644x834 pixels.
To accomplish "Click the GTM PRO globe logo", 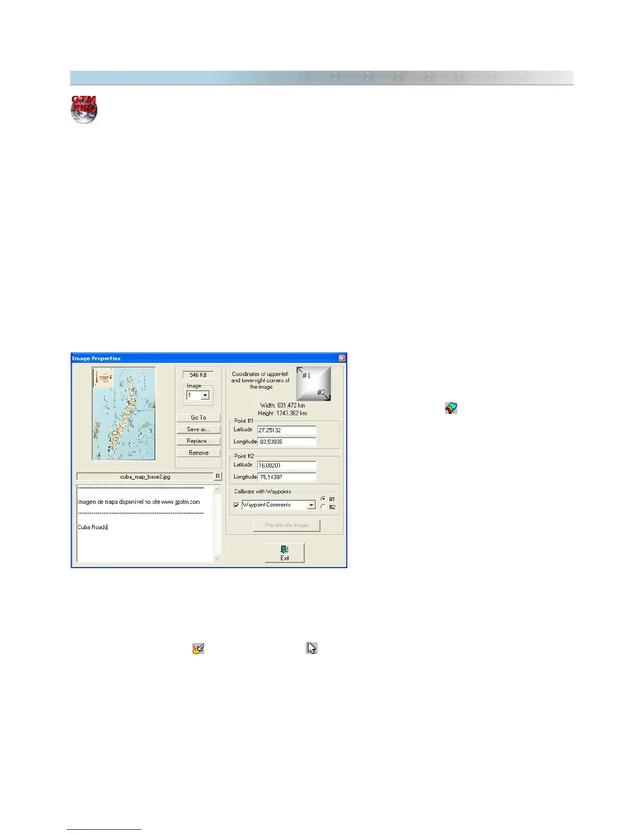I will [x=84, y=109].
